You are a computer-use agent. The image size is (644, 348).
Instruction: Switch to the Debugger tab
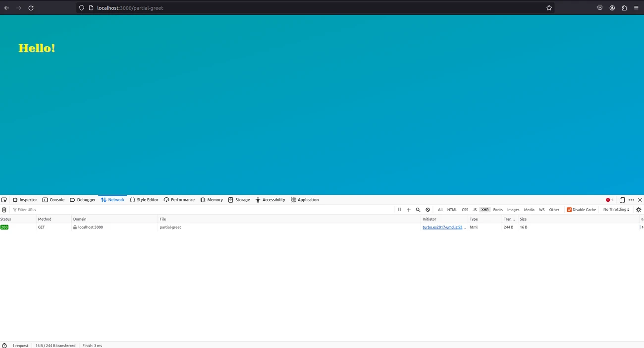click(83, 200)
